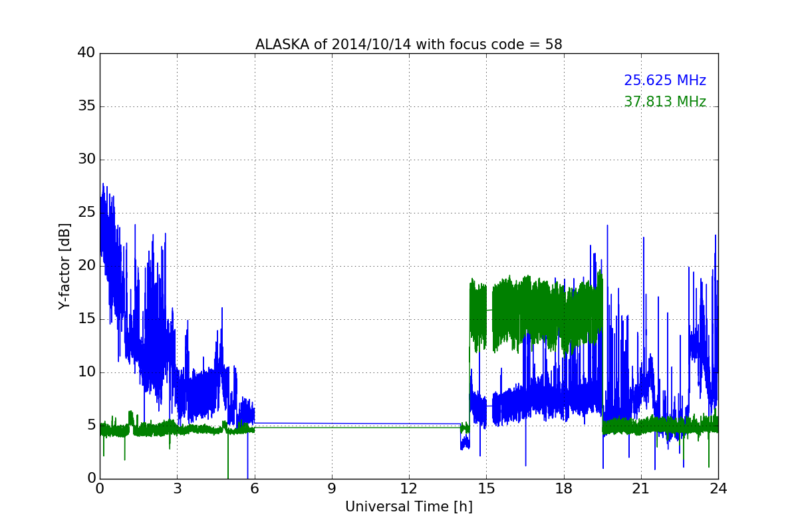Click the plot title 'ALASKA of 2014/10/14'
This screenshot has height=532, width=798.
[408, 45]
